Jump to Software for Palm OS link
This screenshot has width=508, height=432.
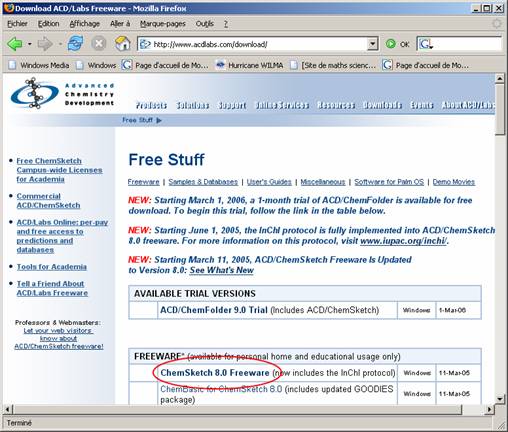click(x=389, y=182)
